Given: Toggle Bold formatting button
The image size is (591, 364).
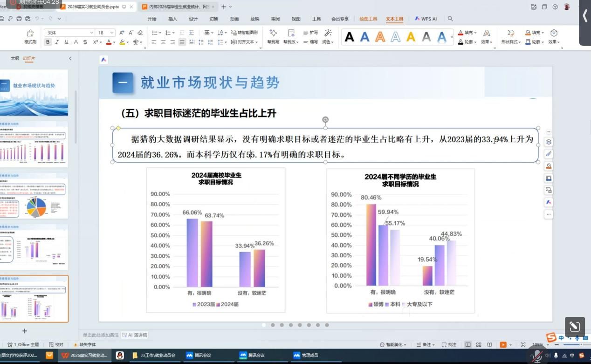Looking at the screenshot, I should click(x=48, y=42).
